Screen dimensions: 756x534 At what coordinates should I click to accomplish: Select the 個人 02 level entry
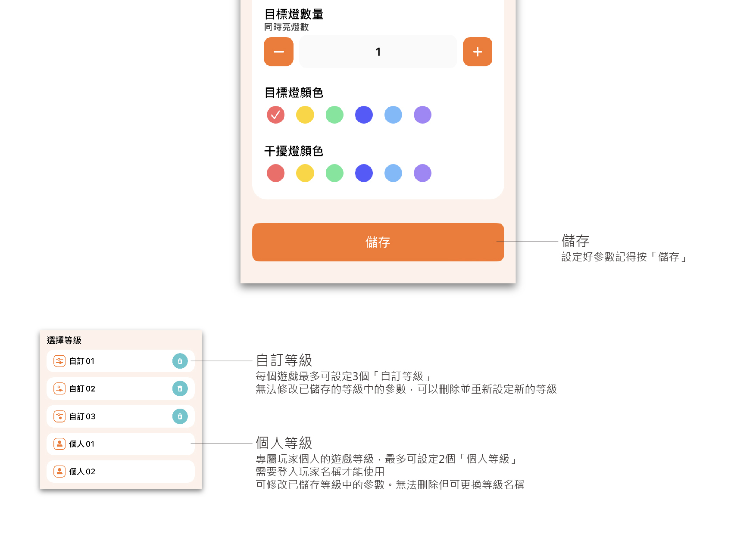[x=121, y=471]
